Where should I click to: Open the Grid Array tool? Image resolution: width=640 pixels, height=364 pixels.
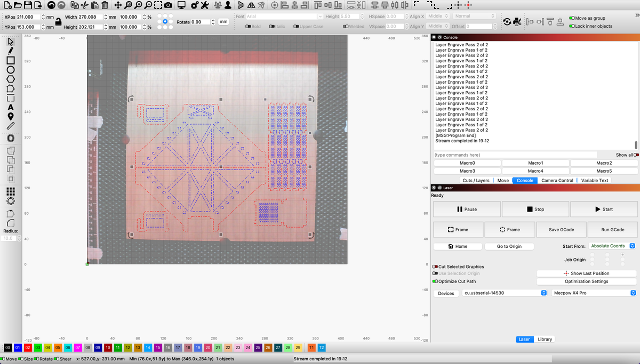coord(10,191)
